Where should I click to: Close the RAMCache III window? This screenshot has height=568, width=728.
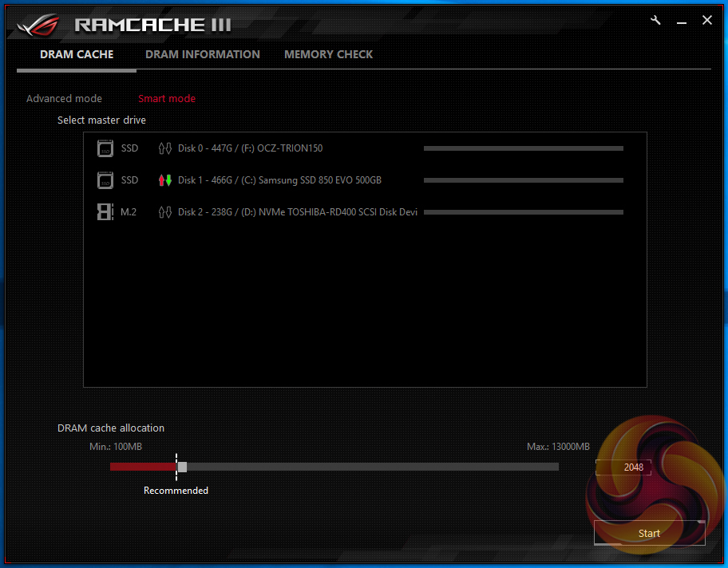point(707,20)
